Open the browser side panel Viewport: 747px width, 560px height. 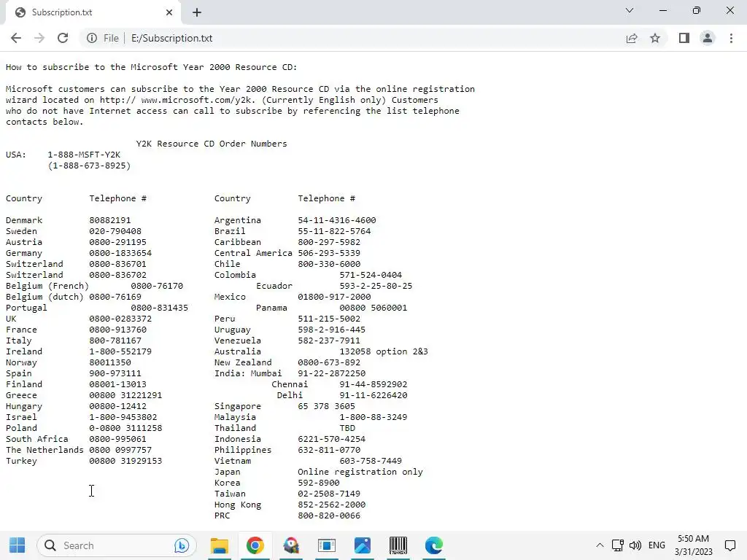pyautogui.click(x=684, y=38)
